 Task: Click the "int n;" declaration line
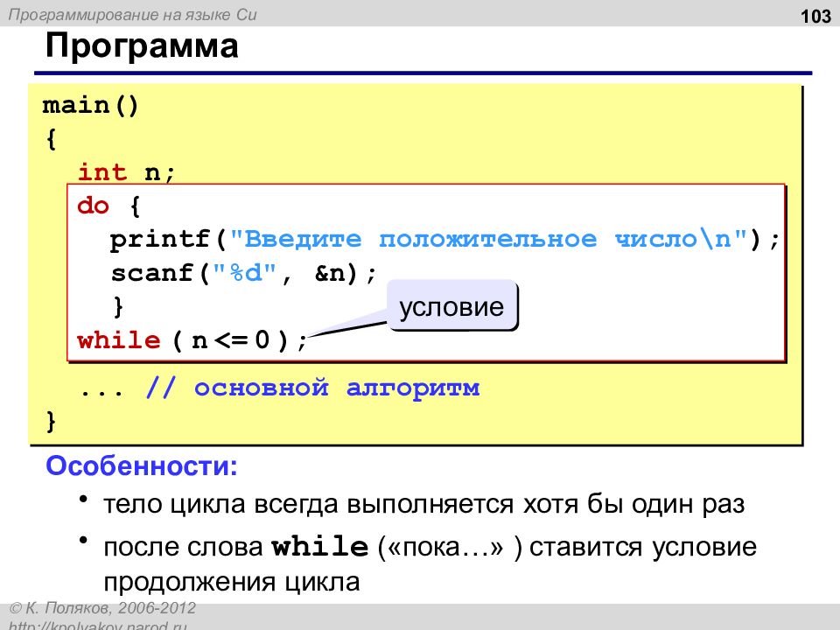[x=126, y=172]
